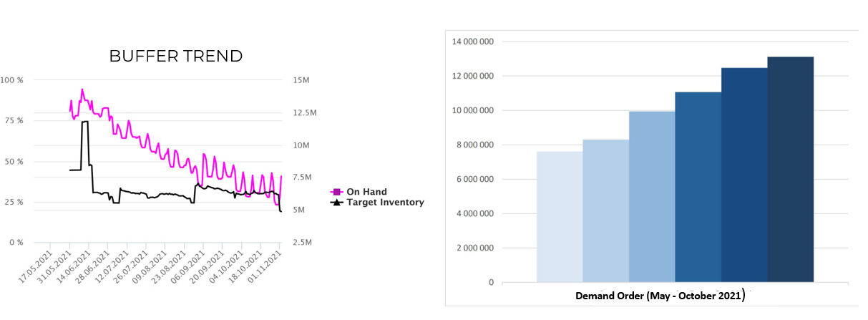This screenshot has height=320, width=868.
Task: Select the second bar in demand chart
Action: point(606,210)
